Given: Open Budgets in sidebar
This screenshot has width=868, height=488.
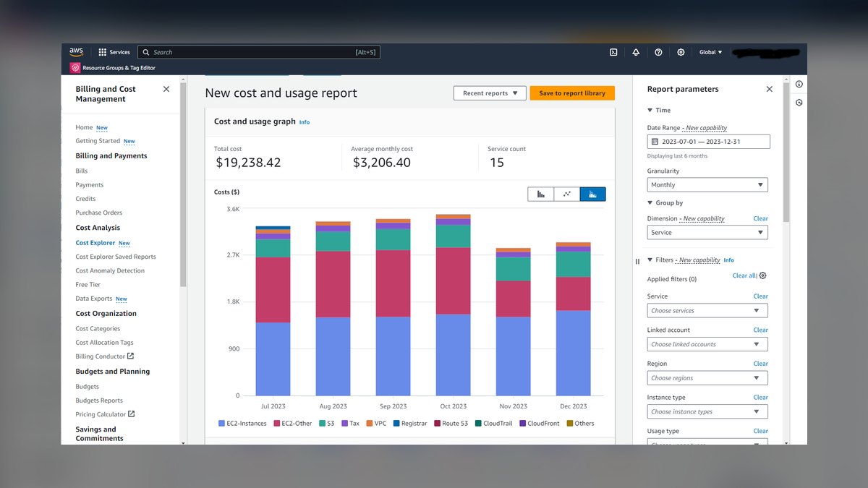Looking at the screenshot, I should point(88,387).
